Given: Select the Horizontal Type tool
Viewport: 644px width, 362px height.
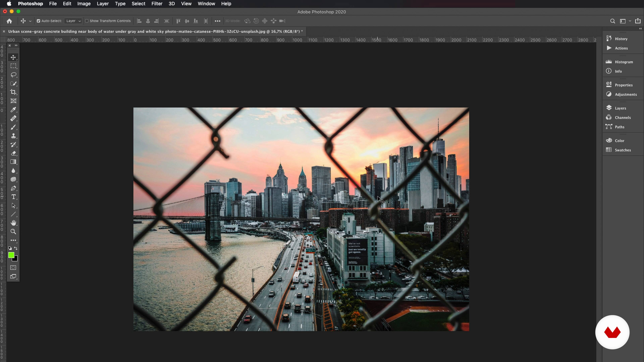Looking at the screenshot, I should [x=13, y=197].
